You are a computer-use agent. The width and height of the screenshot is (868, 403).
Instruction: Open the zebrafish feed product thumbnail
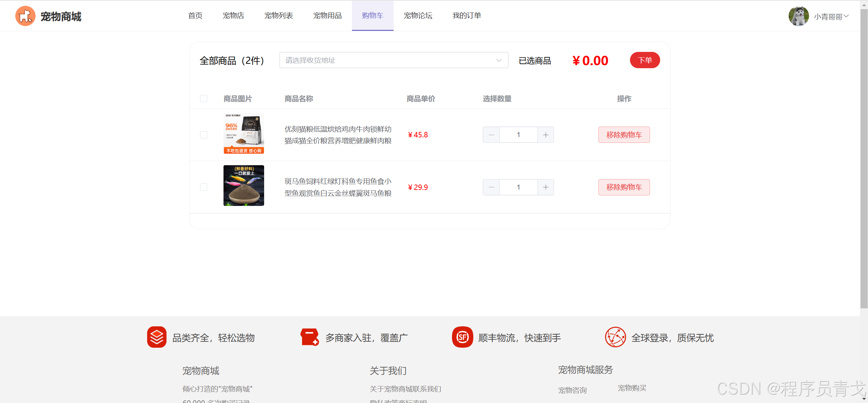[243, 186]
